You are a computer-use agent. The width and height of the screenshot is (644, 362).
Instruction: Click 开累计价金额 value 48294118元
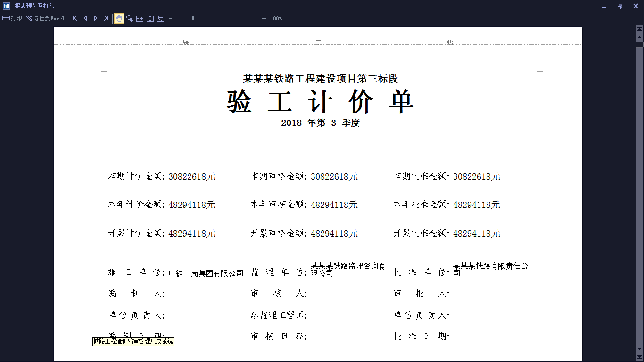pyautogui.click(x=192, y=233)
